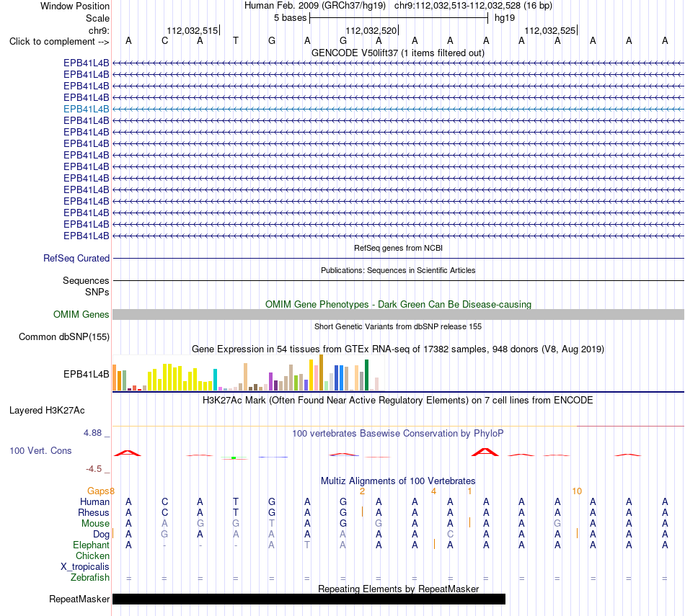Open the 'GENCODE V50lift37 (1 items filtered out)' title

coord(398,53)
